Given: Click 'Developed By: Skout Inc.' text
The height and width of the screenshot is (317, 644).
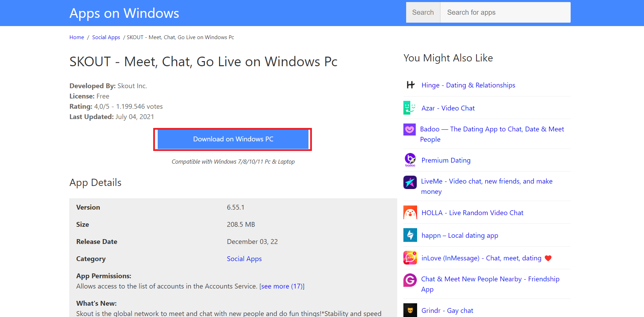Looking at the screenshot, I should (x=108, y=86).
